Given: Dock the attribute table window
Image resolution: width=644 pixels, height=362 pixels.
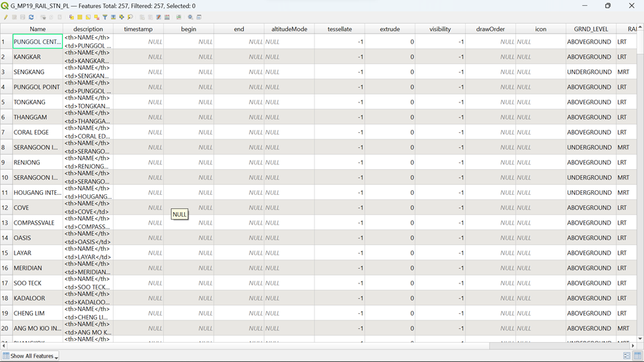Looking at the screenshot, I should point(199,17).
